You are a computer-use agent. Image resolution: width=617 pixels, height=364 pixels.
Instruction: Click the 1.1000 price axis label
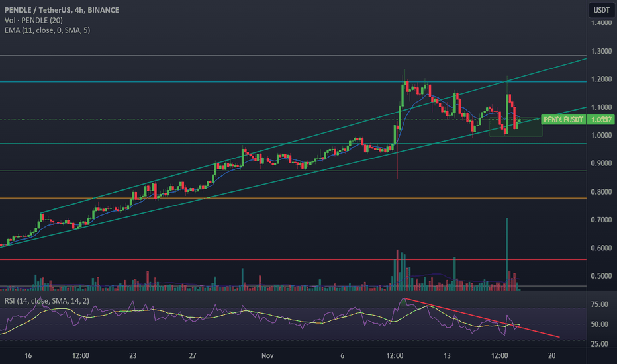pyautogui.click(x=601, y=107)
